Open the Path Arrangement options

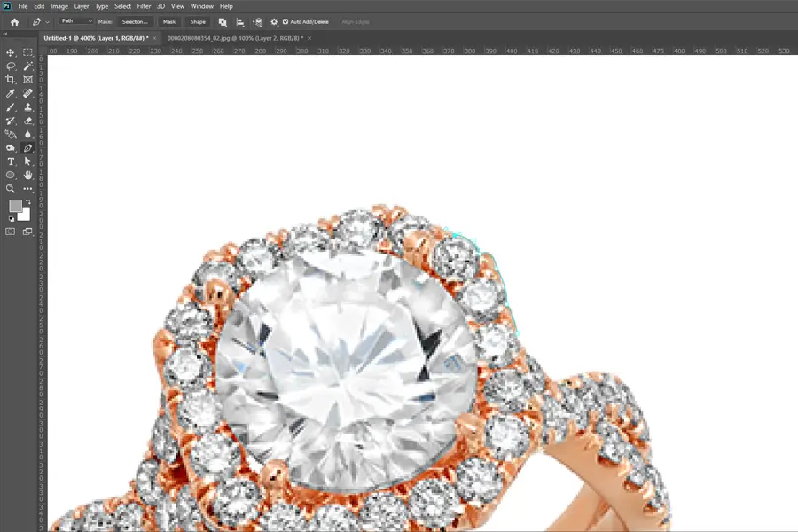[x=257, y=22]
